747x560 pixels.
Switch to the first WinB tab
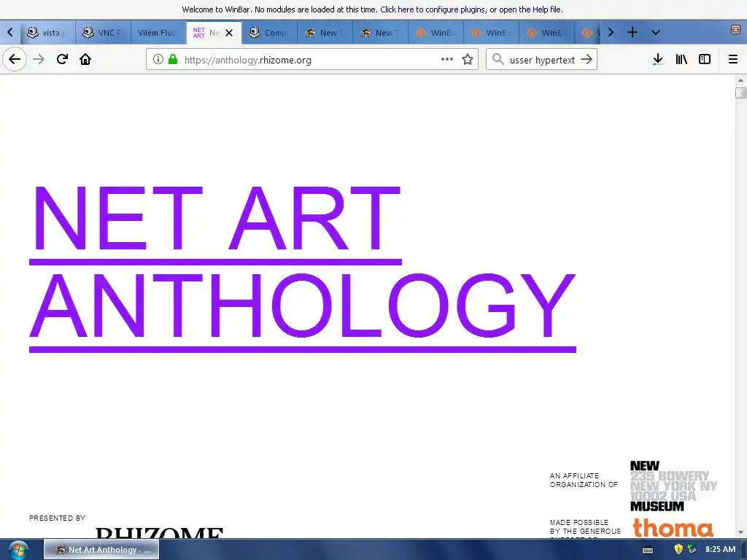coord(436,32)
